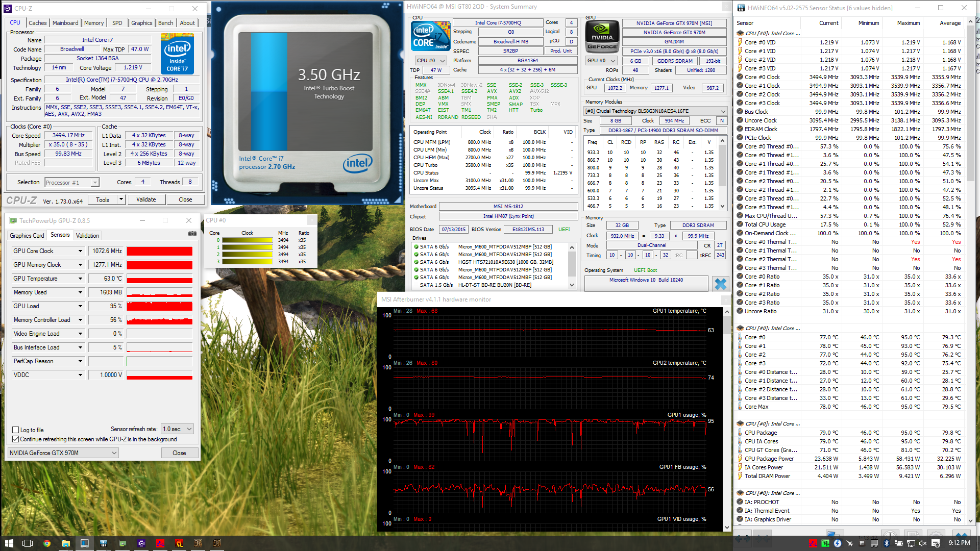This screenshot has width=980, height=551.
Task: Click the Intel Core i7 badge in HWiNFO summary
Action: [x=431, y=36]
